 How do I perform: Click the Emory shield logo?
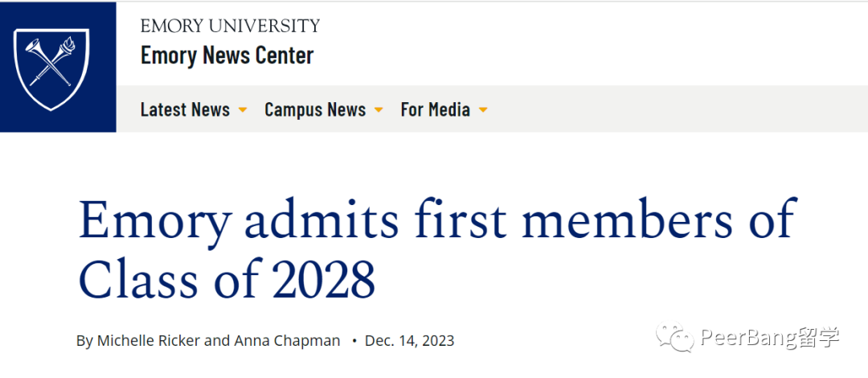[x=51, y=70]
